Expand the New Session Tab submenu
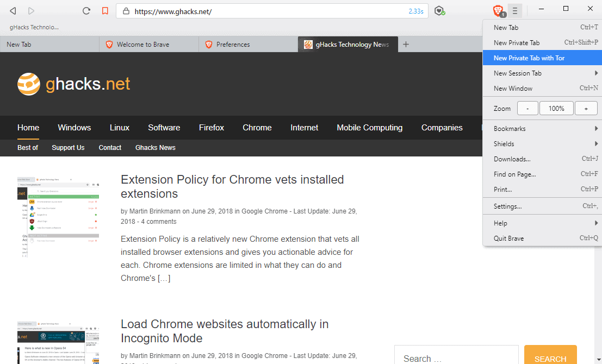 [x=518, y=73]
